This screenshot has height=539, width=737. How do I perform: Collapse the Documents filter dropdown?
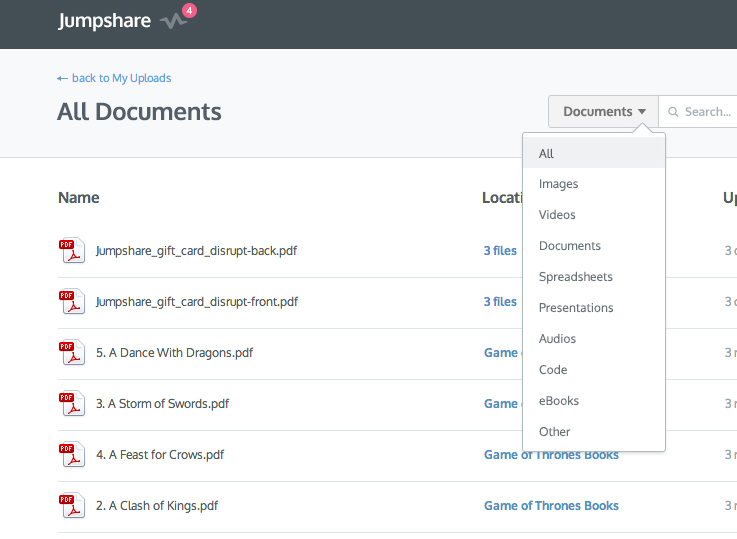coord(603,112)
